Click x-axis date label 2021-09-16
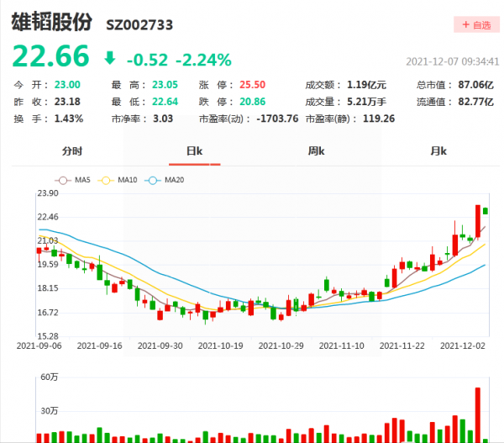Screen dimensions: 504x443 click(99, 345)
